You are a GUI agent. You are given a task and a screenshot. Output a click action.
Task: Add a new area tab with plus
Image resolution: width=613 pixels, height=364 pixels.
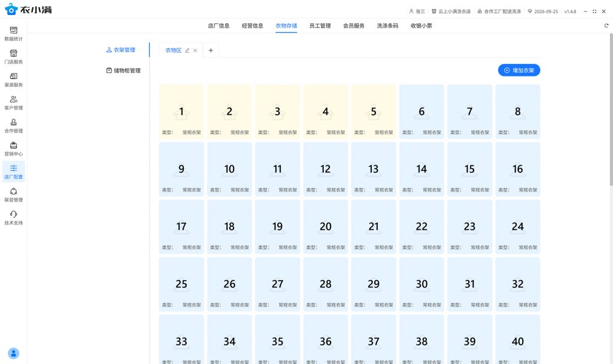click(x=211, y=50)
